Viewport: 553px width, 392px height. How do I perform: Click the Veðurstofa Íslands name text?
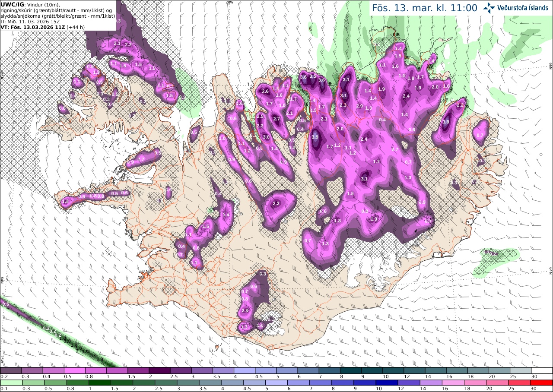click(523, 8)
